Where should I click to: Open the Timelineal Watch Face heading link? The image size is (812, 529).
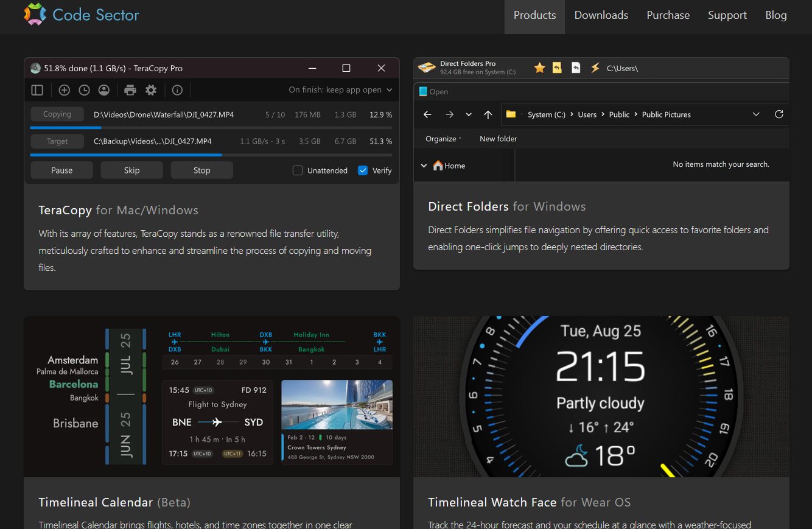tap(529, 502)
